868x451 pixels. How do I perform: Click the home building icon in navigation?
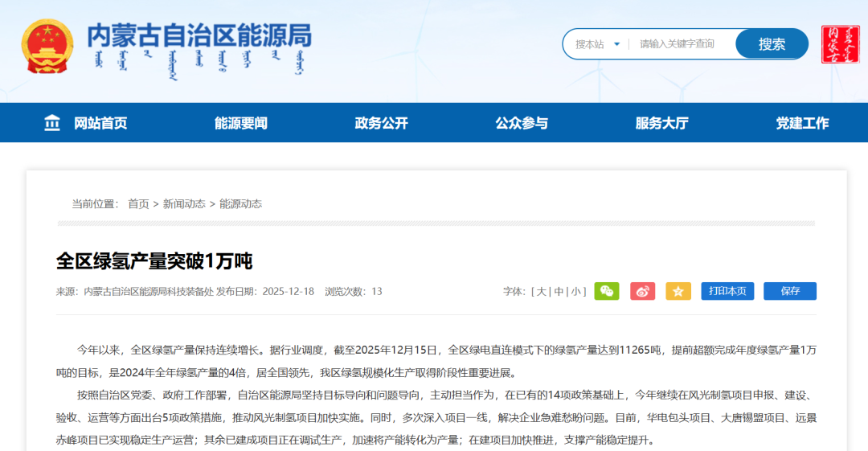tap(52, 122)
